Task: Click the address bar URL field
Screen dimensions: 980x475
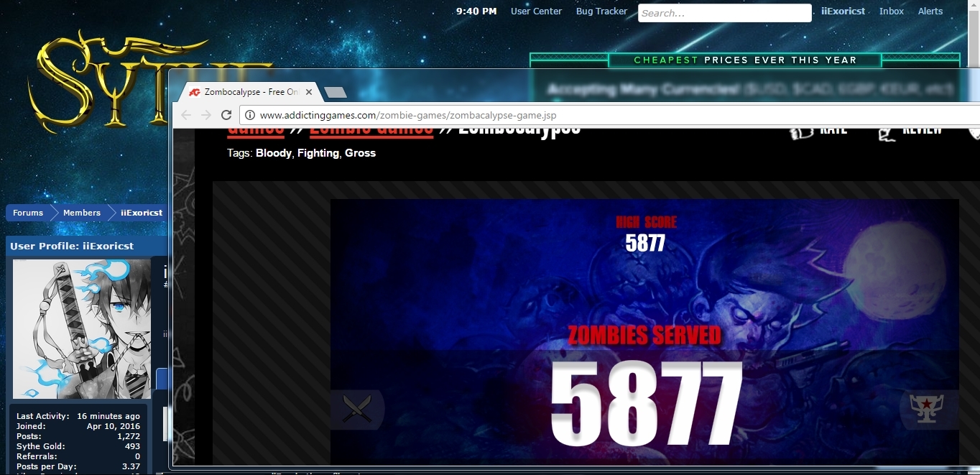Action: 609,115
